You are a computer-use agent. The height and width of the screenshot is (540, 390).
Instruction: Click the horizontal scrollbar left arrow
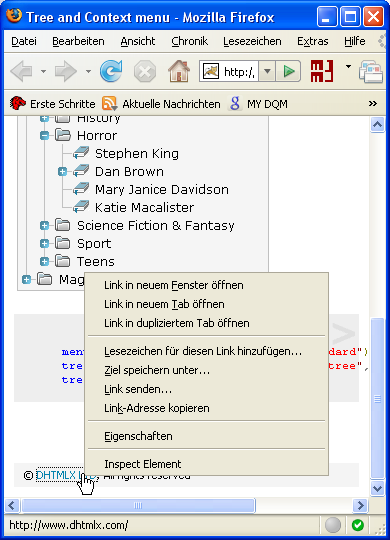coord(12,506)
